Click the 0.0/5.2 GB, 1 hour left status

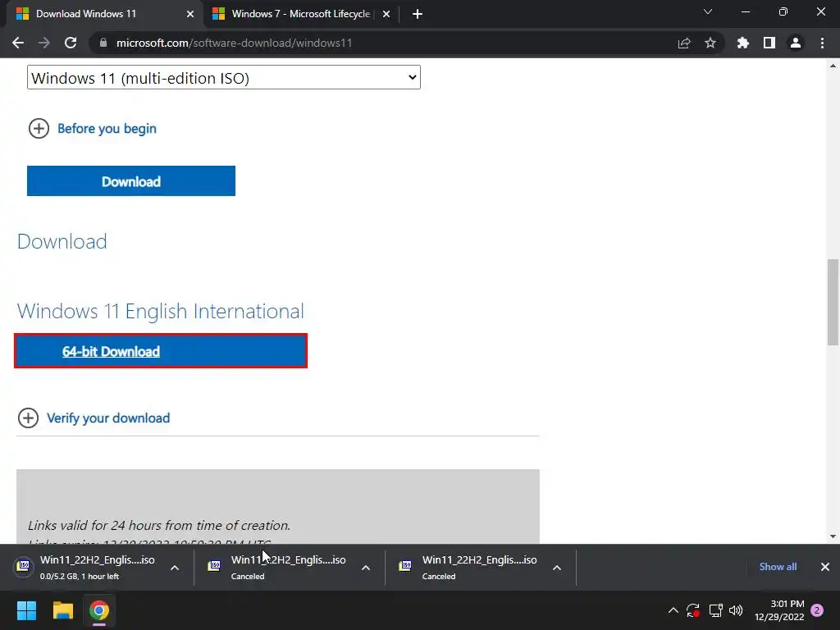(x=80, y=577)
